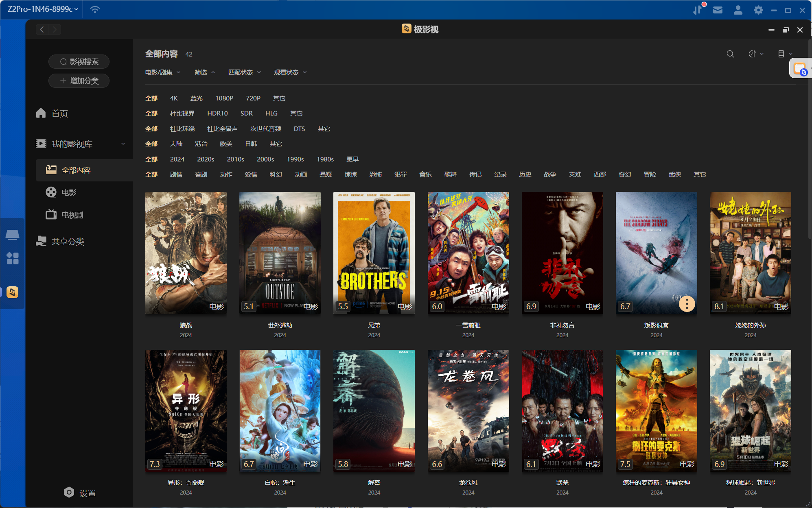
Task: Click the mail envelope icon in top bar
Action: click(x=718, y=10)
